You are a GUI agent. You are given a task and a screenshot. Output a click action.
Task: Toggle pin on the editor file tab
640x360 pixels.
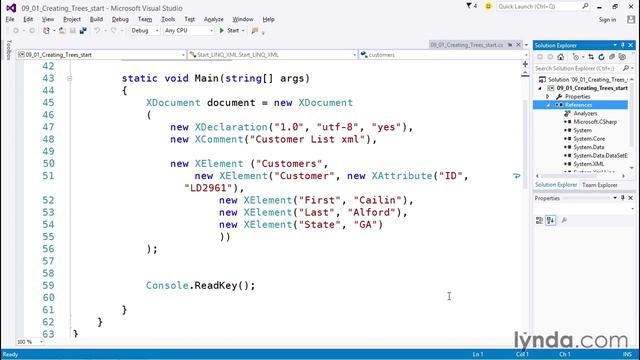tap(510, 45)
